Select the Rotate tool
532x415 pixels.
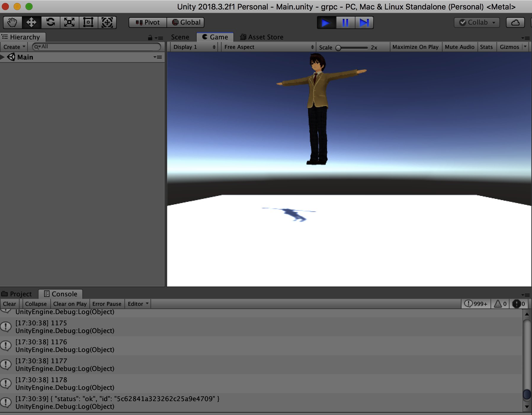50,22
